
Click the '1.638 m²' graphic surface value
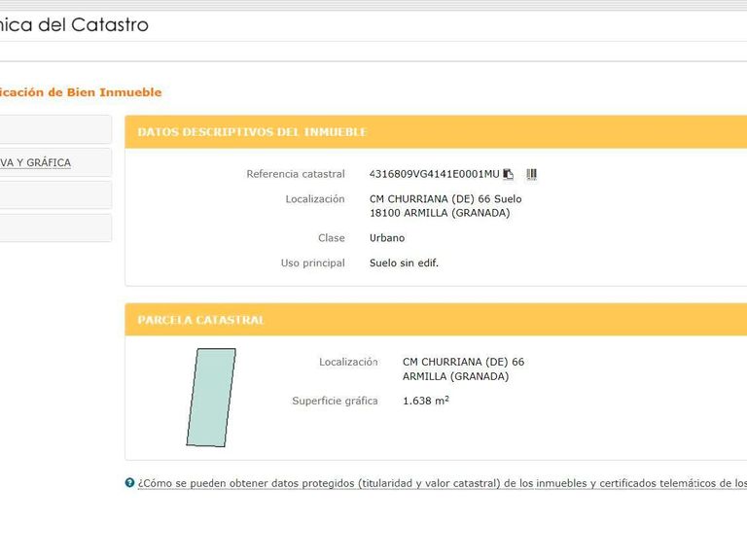pos(425,401)
